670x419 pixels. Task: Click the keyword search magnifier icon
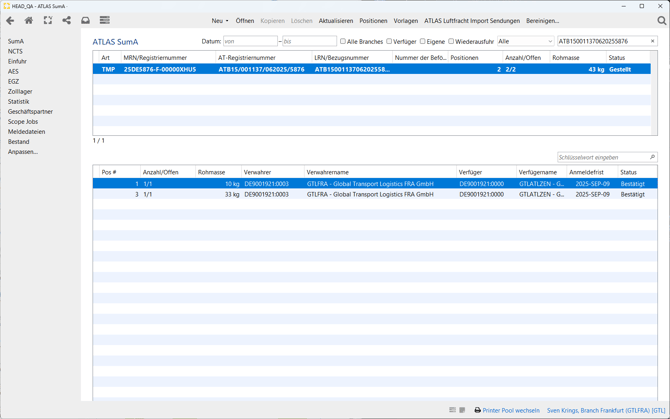click(x=652, y=157)
